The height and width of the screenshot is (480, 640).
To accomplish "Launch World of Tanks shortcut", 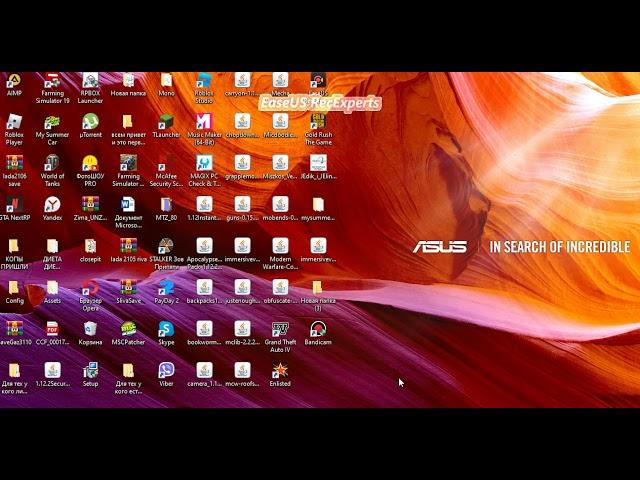I will [x=52, y=171].
